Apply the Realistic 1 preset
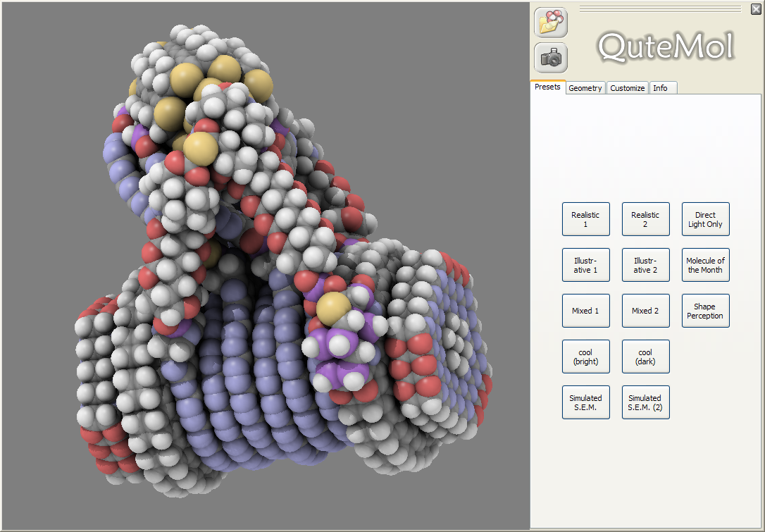The width and height of the screenshot is (765, 532). point(585,219)
